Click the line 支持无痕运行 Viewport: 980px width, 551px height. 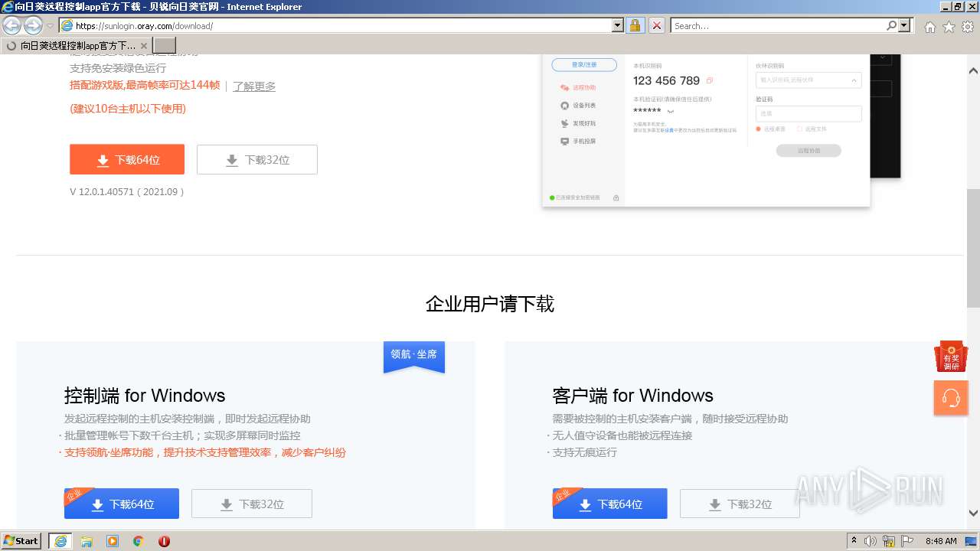pyautogui.click(x=585, y=452)
